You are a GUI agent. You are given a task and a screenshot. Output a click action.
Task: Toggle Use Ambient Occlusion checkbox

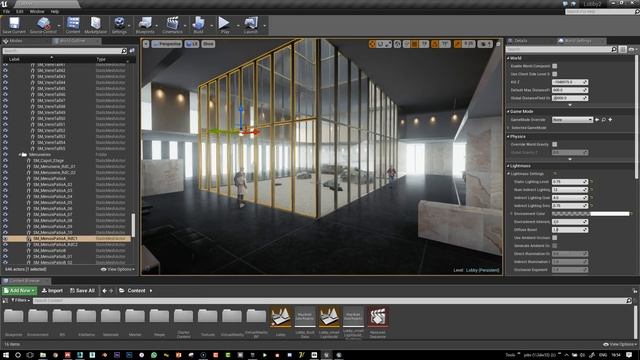coord(555,238)
